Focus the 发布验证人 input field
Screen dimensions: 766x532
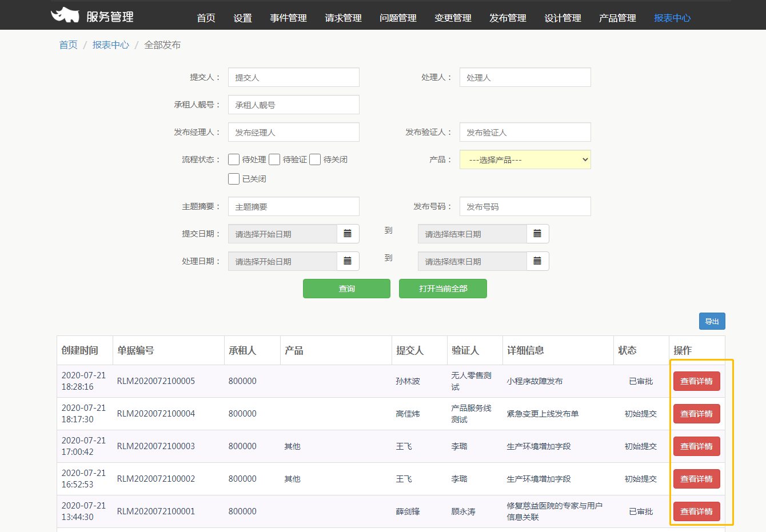tap(525, 132)
